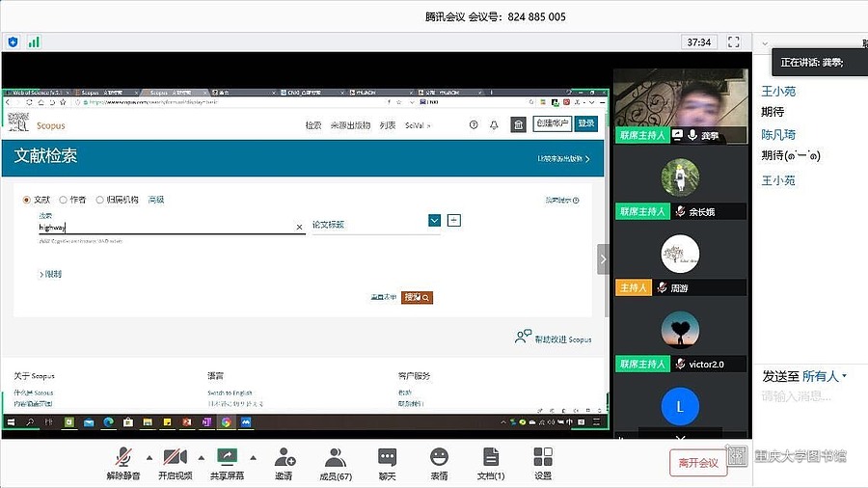
Task: Open the 论文标题 search field dropdown
Action: pyautogui.click(x=434, y=221)
